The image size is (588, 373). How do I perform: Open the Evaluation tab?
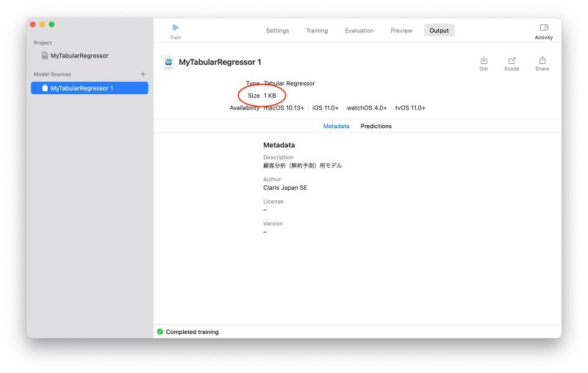click(359, 30)
